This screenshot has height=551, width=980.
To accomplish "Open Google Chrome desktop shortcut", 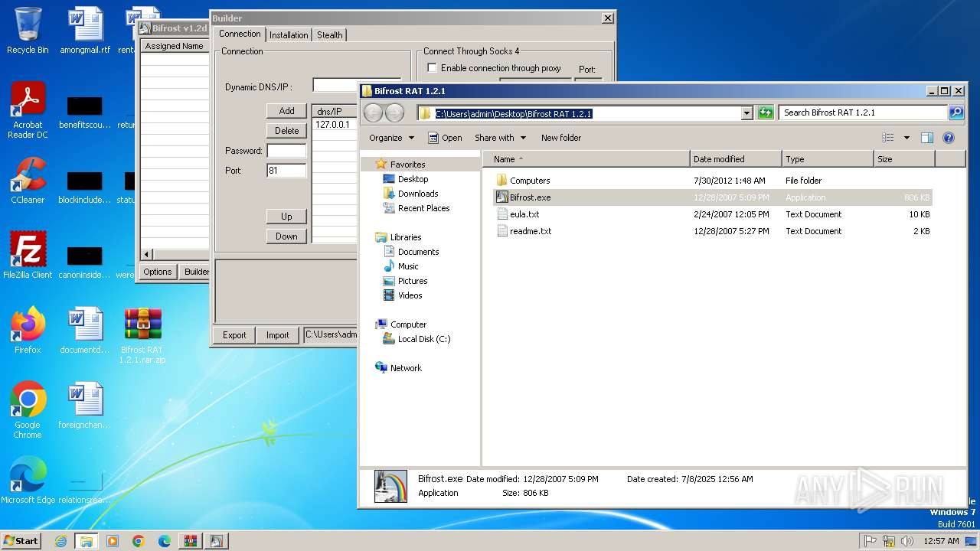I will point(28,409).
